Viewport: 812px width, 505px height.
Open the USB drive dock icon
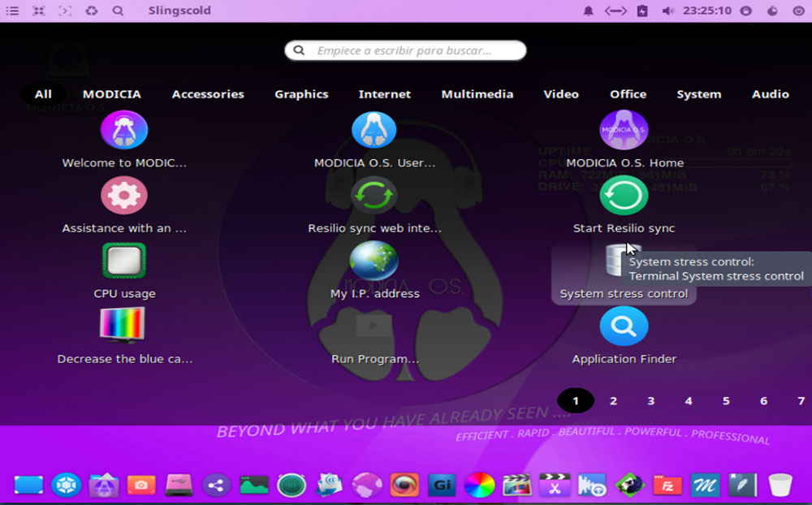(179, 486)
